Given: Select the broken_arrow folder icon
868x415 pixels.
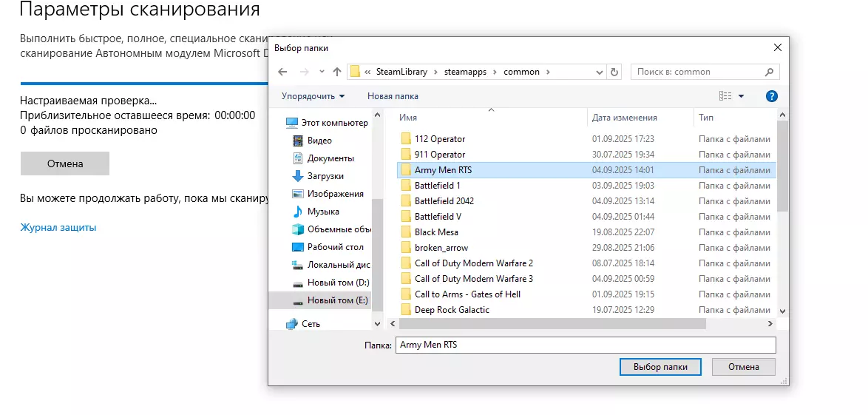Looking at the screenshot, I should point(406,247).
